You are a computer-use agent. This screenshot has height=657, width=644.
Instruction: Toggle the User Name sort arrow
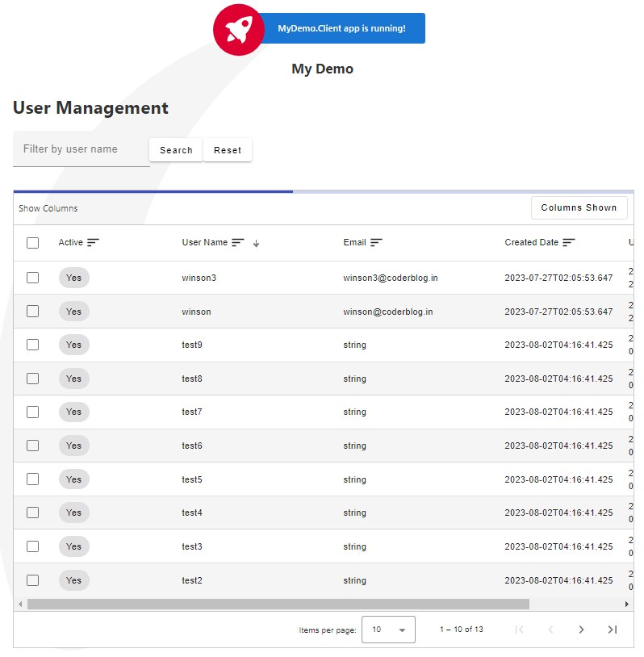(x=256, y=243)
